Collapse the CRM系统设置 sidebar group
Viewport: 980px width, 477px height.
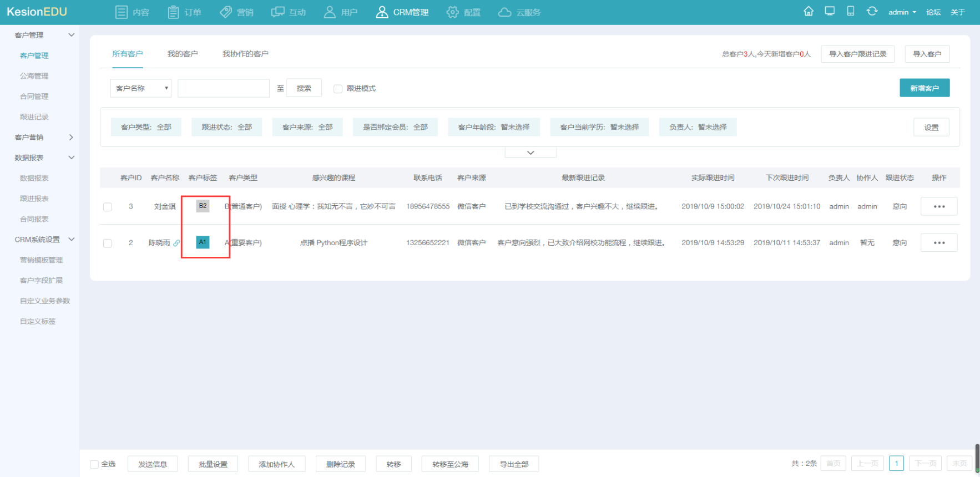(x=71, y=239)
